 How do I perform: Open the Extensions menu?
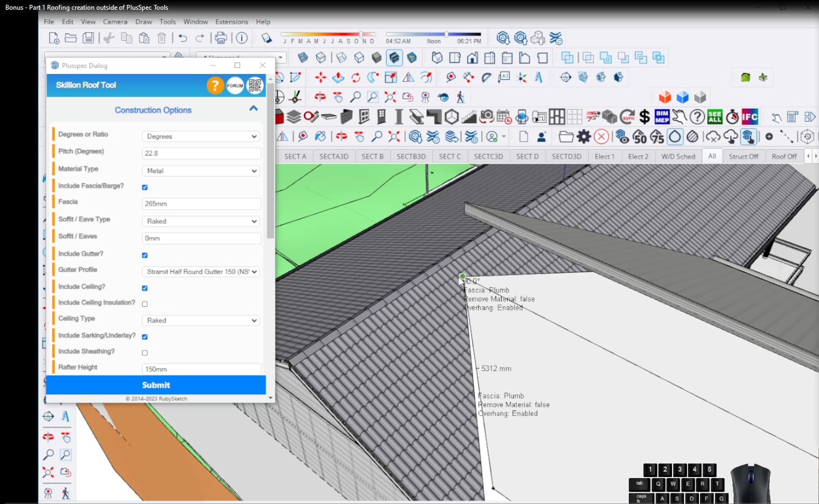coord(231,22)
